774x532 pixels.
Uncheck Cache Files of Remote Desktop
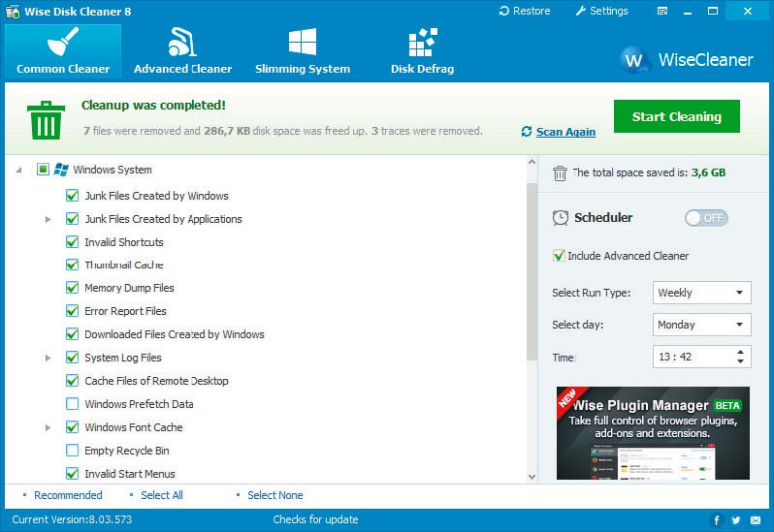[x=72, y=381]
